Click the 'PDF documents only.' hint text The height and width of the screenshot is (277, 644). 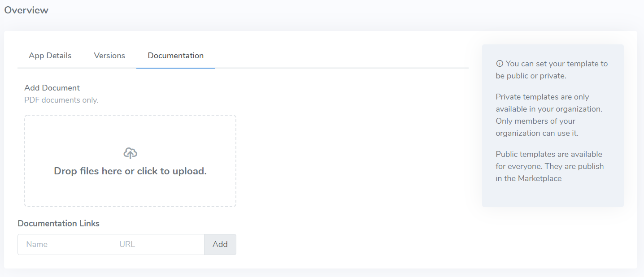61,100
